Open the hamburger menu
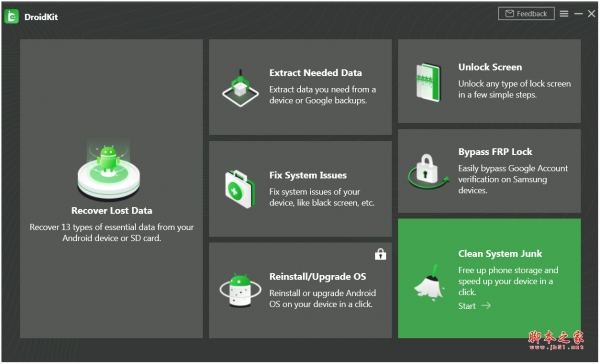Image resolution: width=600 pixels, height=364 pixels. [x=564, y=14]
